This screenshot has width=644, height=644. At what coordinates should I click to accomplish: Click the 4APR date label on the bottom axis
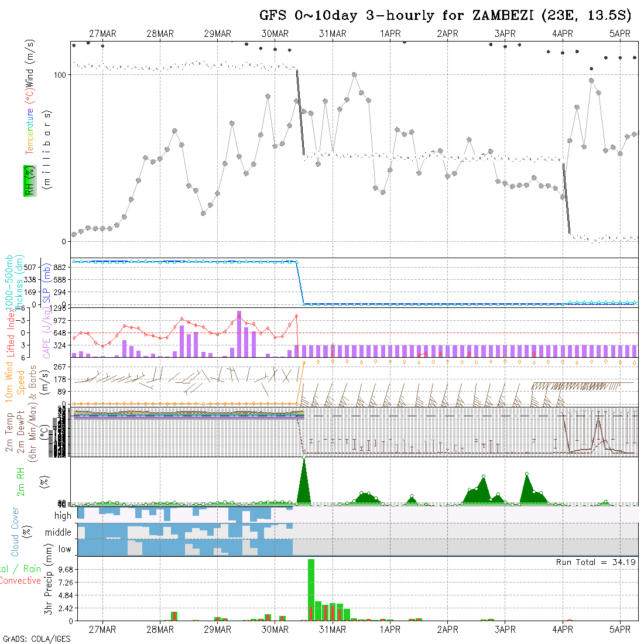point(563,629)
